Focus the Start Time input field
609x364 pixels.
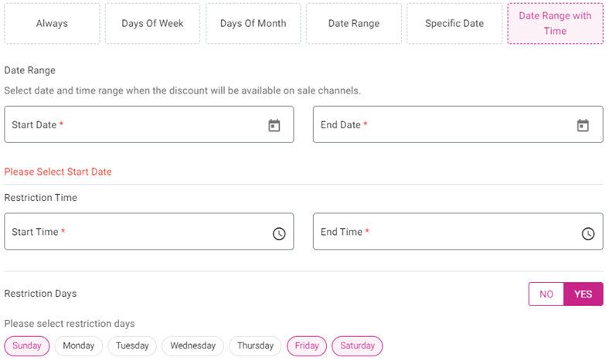click(148, 232)
